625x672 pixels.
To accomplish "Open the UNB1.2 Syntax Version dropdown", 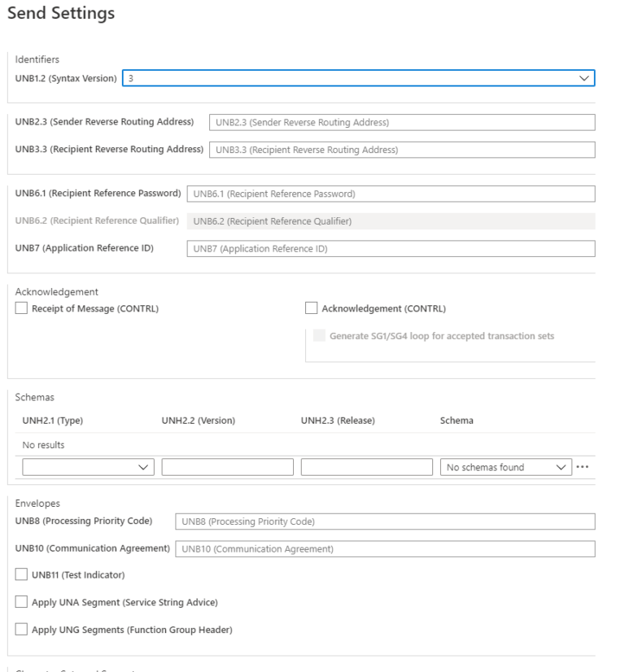I will [x=583, y=78].
